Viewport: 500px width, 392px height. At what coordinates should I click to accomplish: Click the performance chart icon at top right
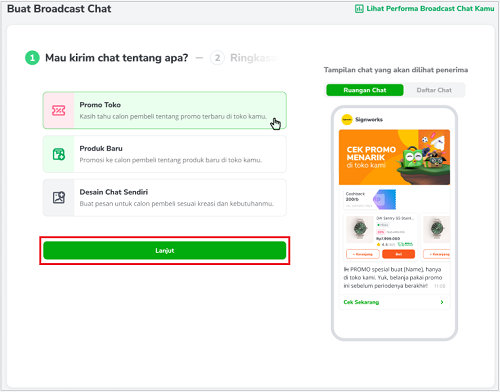359,9
